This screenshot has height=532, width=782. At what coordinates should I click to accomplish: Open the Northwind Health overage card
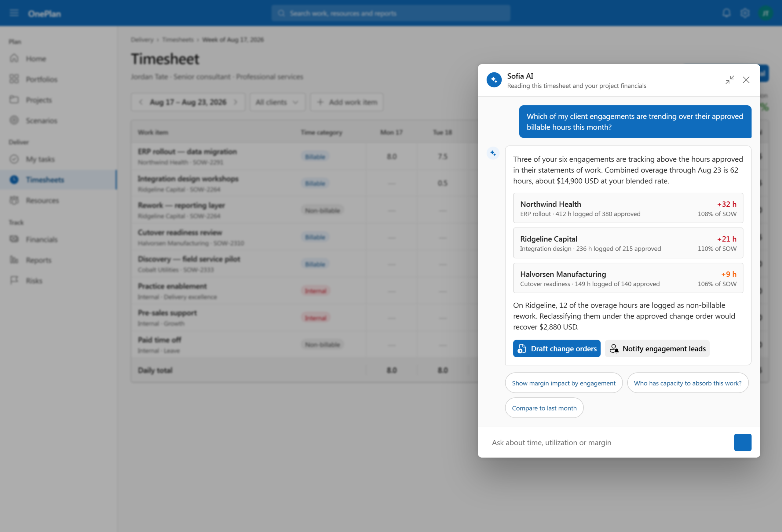pyautogui.click(x=628, y=208)
